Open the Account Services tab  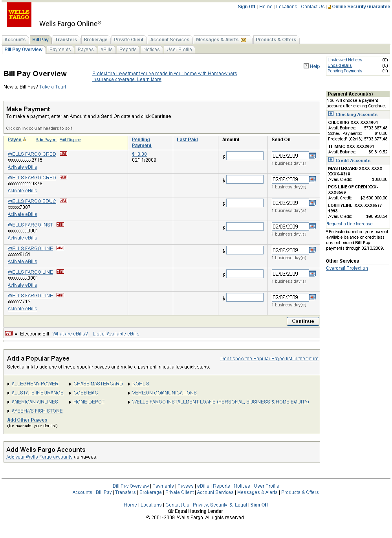click(170, 40)
